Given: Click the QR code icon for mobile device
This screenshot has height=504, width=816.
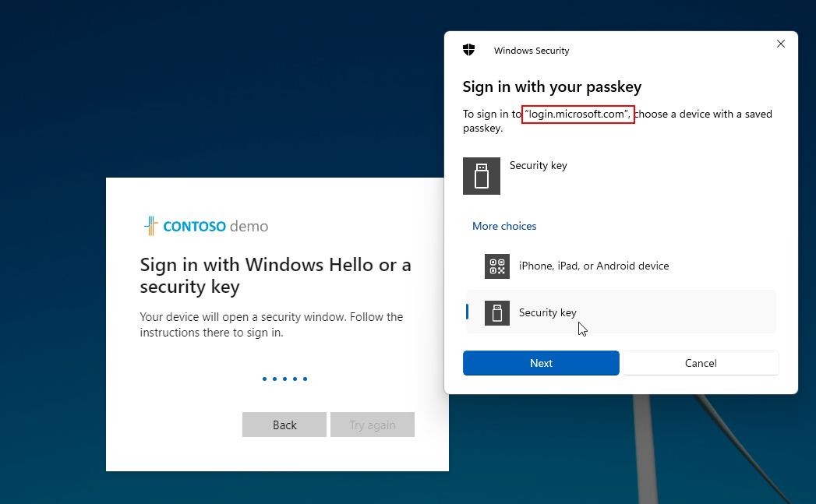Looking at the screenshot, I should [497, 266].
